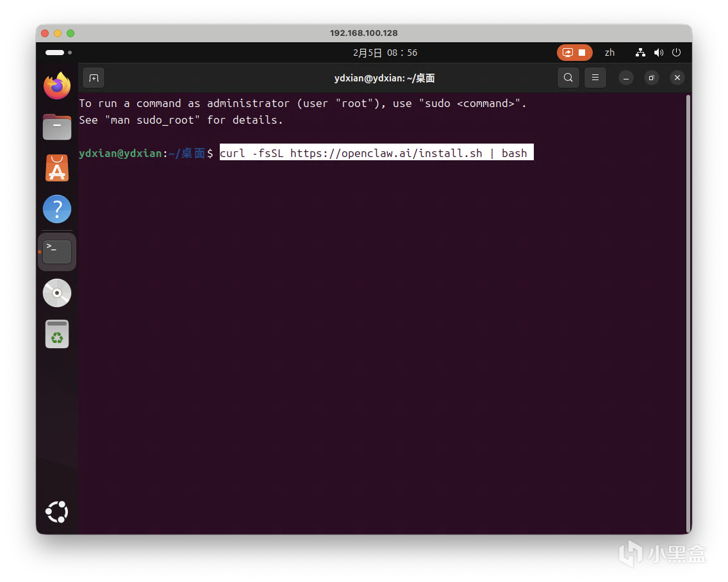The height and width of the screenshot is (582, 728).
Task: Open the power menu icon
Action: [x=677, y=53]
